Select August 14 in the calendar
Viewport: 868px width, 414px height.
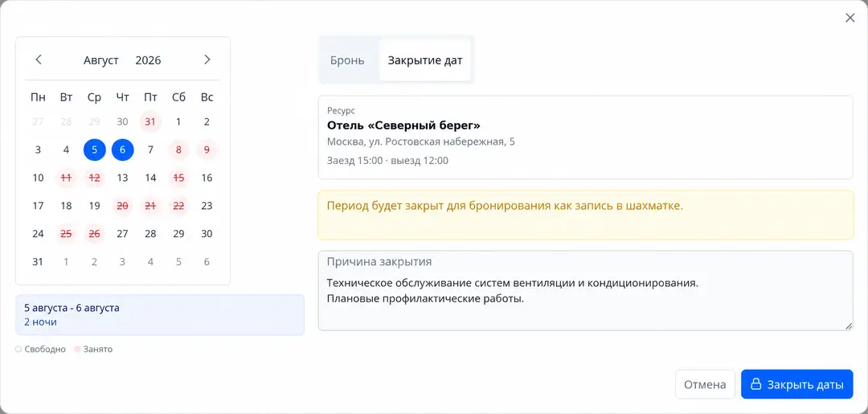click(150, 178)
